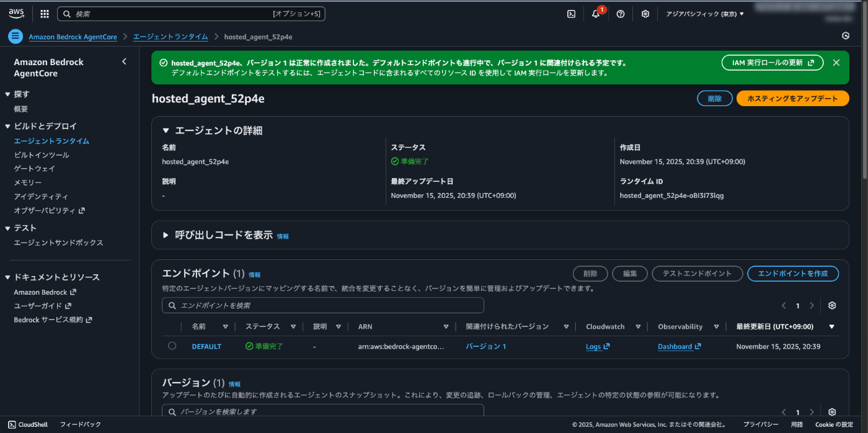This screenshot has height=433, width=868.
Task: Click 情報 link next to エンドポイント heading
Action: point(254,274)
